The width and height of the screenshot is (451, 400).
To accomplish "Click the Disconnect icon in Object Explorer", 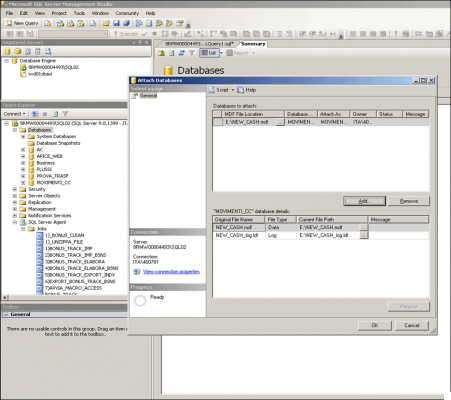I will [x=35, y=114].
